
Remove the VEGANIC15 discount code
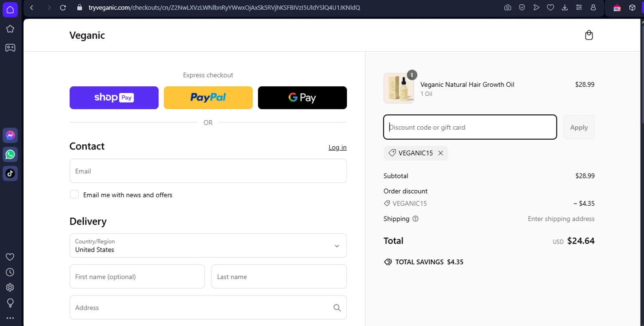pos(440,153)
